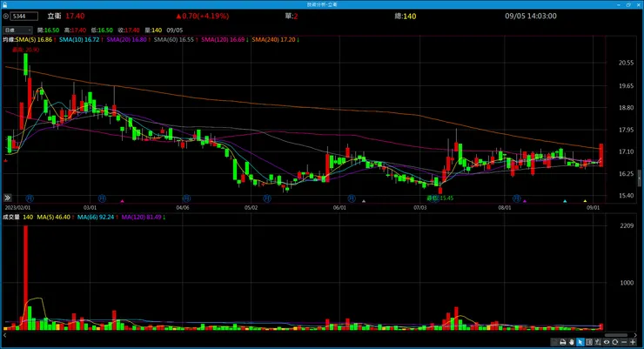644x349 pixels.
Task: Click the left scroll arrow at chart bottom
Action: tap(4, 335)
